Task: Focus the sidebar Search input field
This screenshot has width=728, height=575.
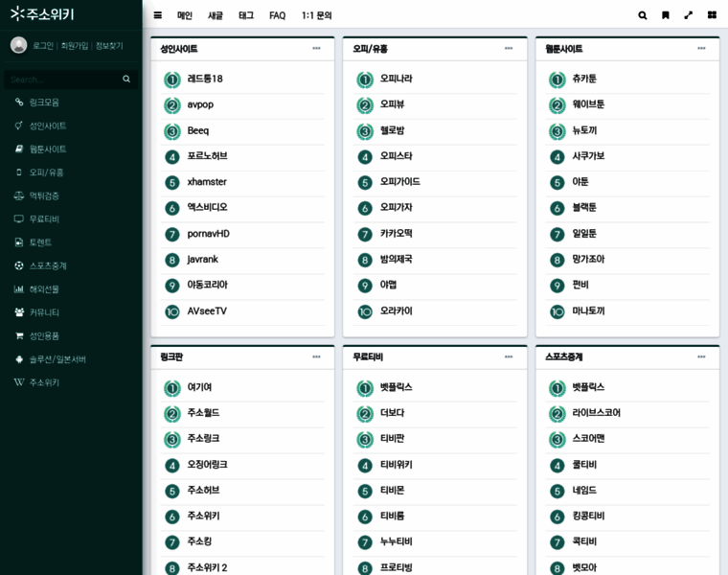Action: pos(62,80)
